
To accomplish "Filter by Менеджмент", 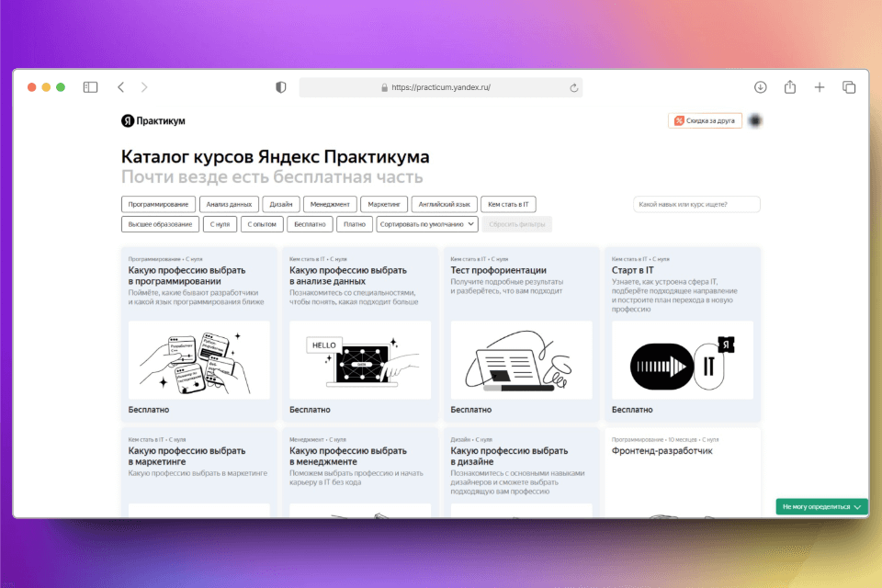I will coord(330,204).
